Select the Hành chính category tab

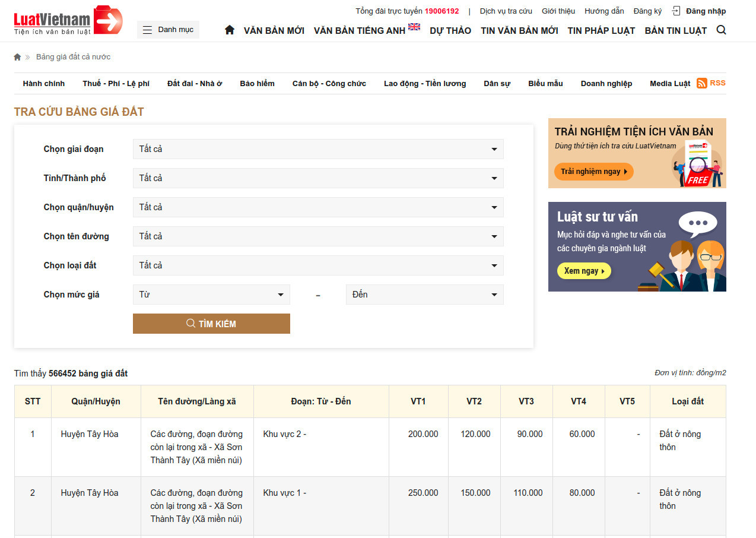click(44, 84)
